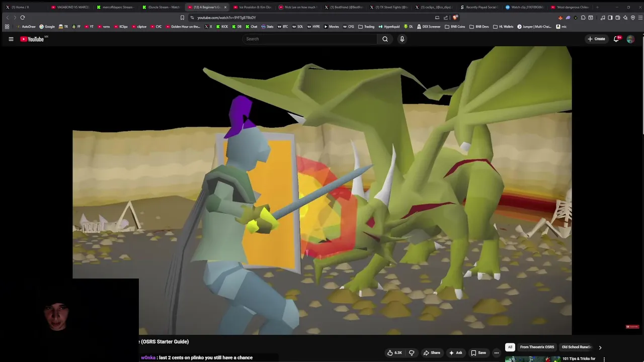
Task: Share this video
Action: 432,352
